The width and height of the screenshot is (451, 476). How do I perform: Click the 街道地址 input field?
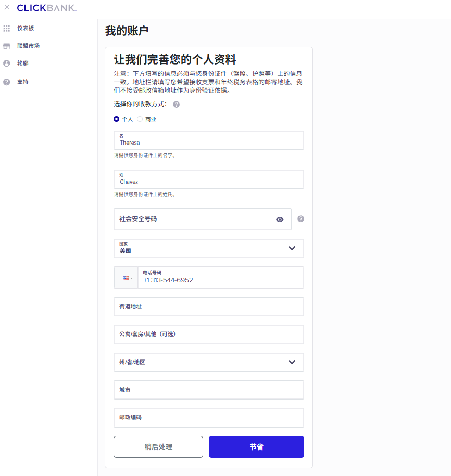[208, 306]
